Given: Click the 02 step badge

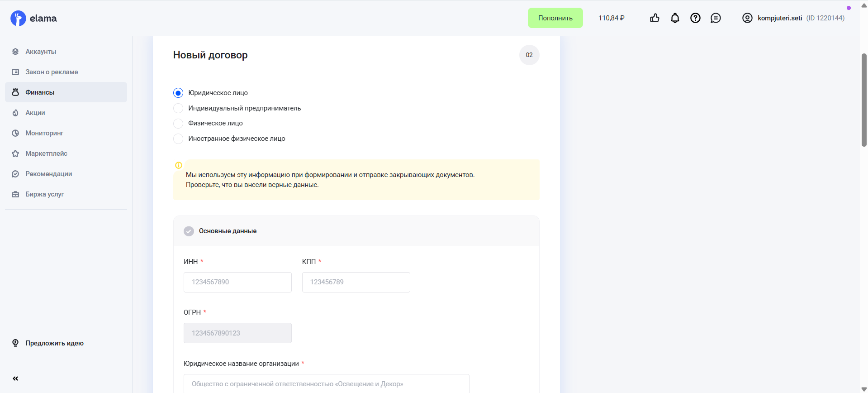Looking at the screenshot, I should [x=529, y=55].
